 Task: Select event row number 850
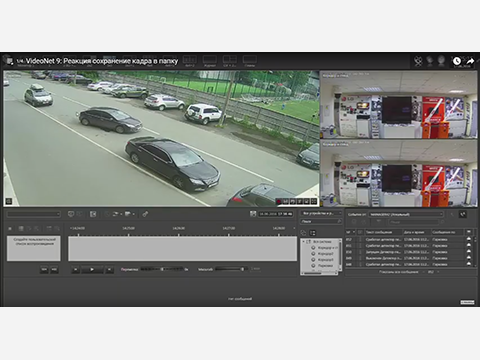409,252
